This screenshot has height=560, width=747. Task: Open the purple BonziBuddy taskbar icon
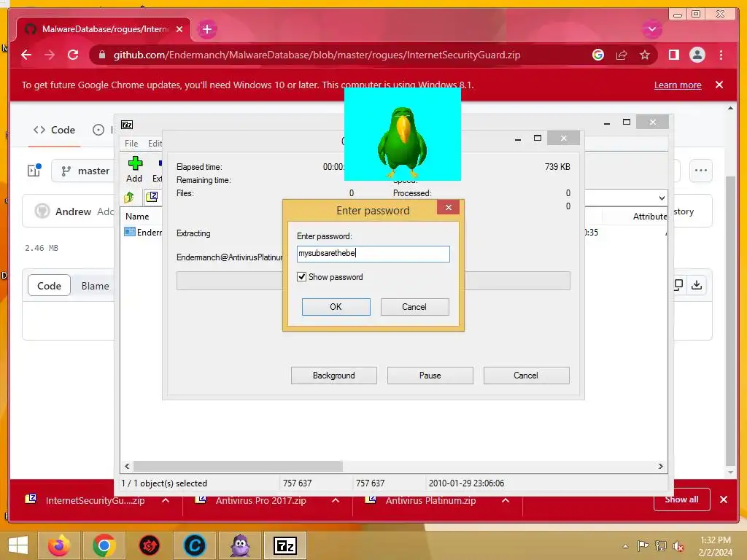point(240,545)
